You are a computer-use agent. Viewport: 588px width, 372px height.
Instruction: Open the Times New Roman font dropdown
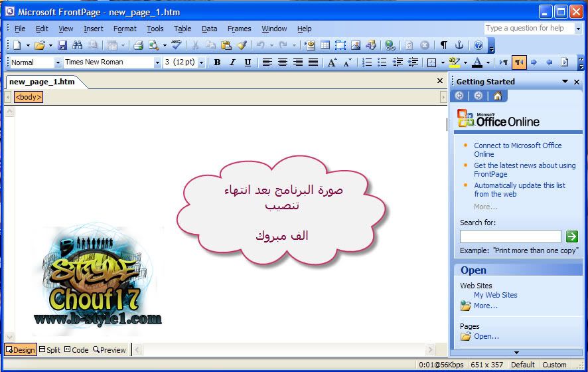(x=157, y=62)
